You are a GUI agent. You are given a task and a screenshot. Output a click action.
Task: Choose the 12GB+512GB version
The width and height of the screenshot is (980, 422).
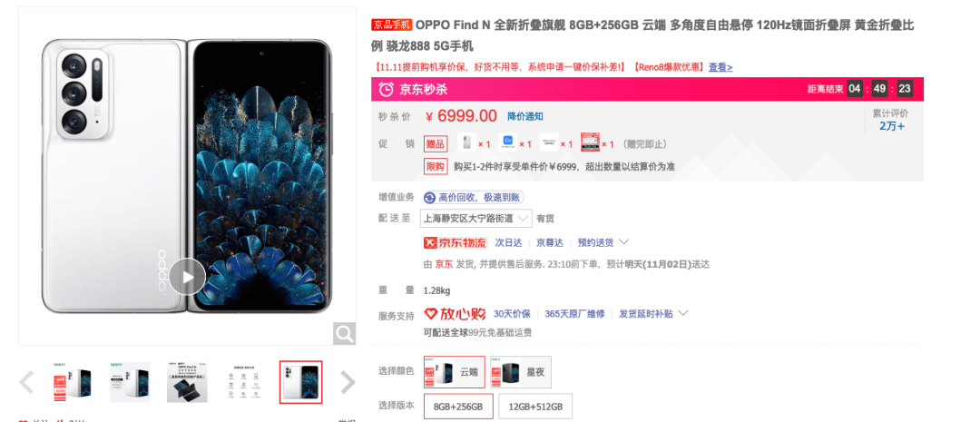[535, 407]
